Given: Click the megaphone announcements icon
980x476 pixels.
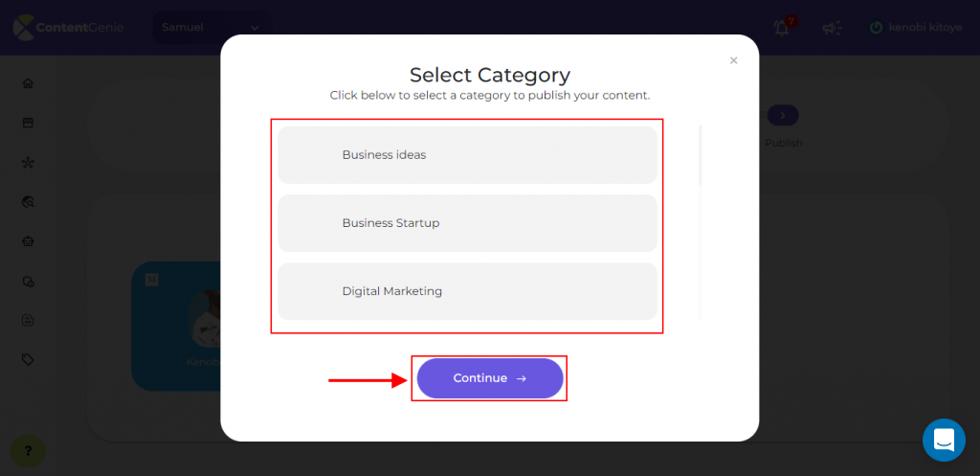Looking at the screenshot, I should point(832,28).
